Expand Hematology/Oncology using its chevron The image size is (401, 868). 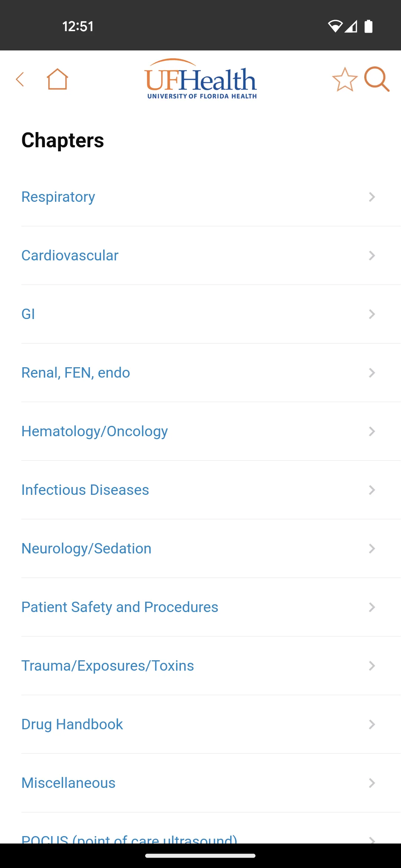coord(372,431)
